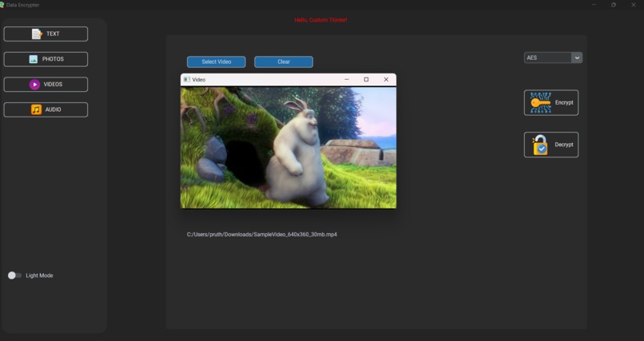Viewport: 644px width, 341px height.
Task: Click the document icon on TEXT button
Action: pos(37,34)
